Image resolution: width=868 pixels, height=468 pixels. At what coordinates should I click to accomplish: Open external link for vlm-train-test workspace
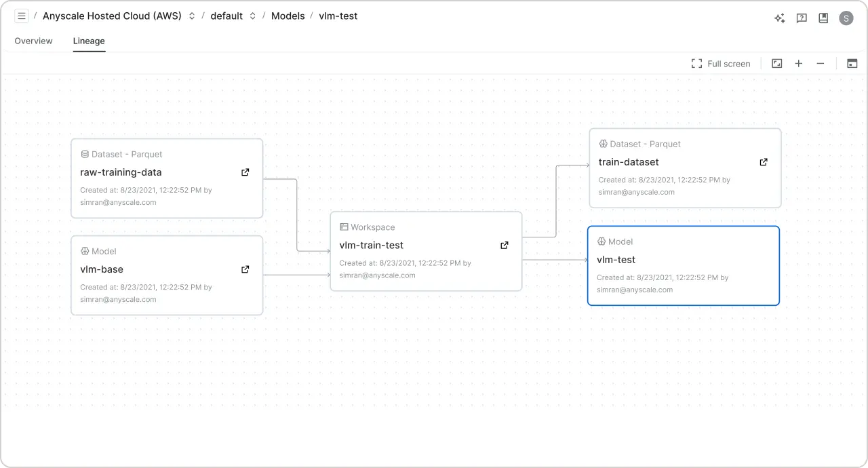[505, 246]
